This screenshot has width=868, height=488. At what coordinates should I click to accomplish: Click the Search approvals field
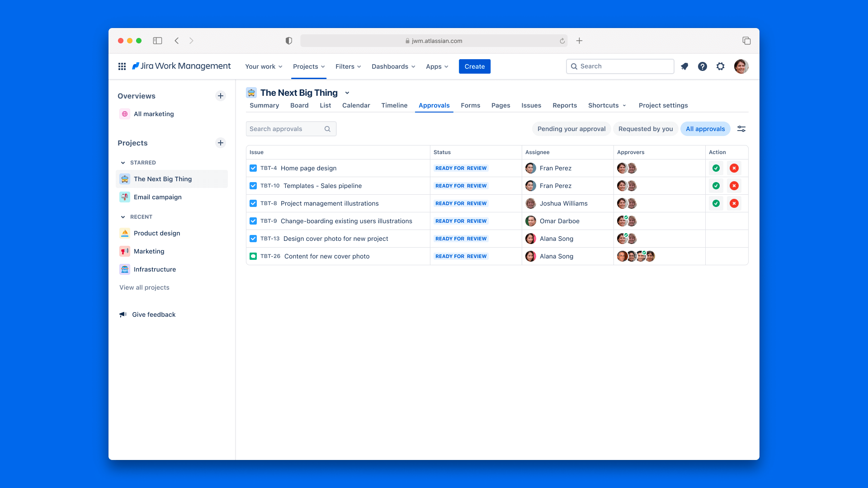[x=286, y=129]
